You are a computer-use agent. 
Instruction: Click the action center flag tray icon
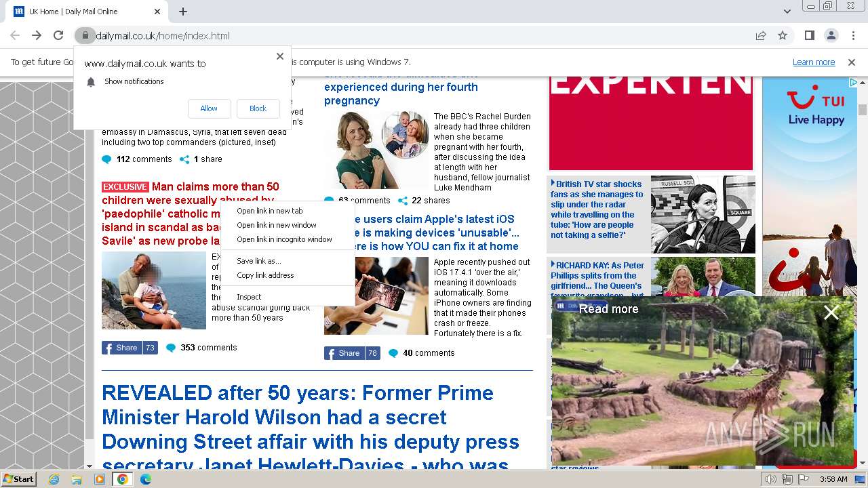(804, 479)
